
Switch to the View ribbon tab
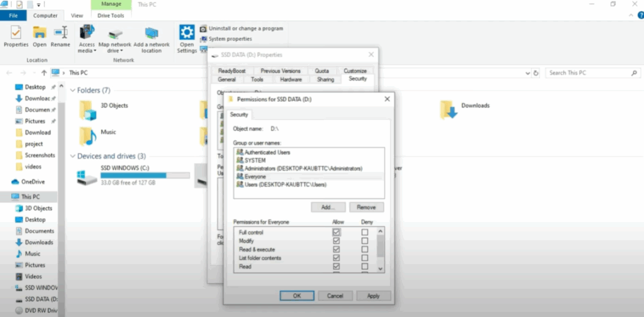tap(77, 15)
